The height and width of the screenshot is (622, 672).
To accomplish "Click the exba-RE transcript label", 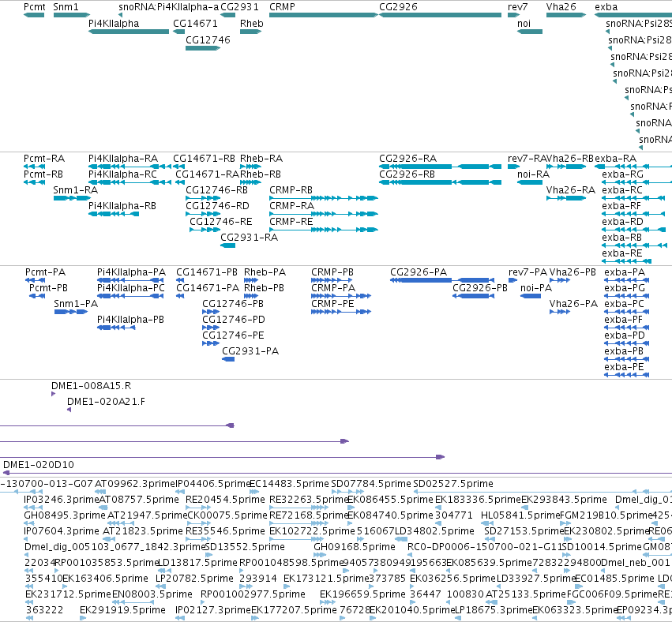I will pos(622,253).
